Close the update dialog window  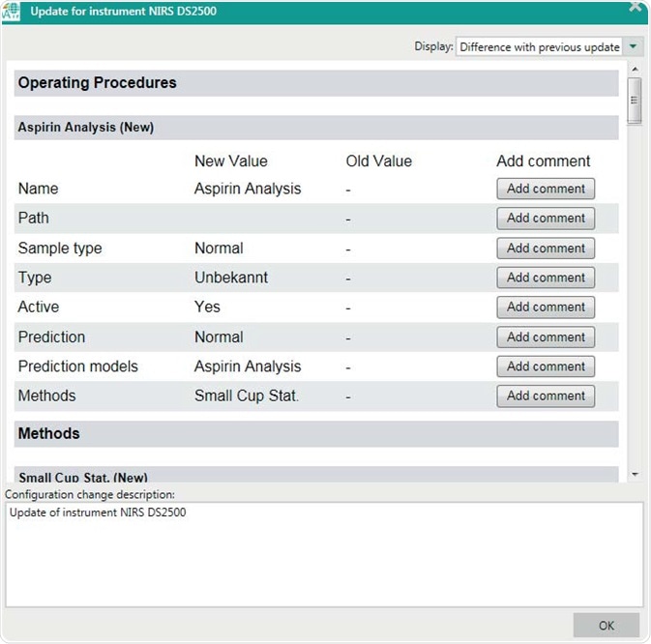pos(636,6)
